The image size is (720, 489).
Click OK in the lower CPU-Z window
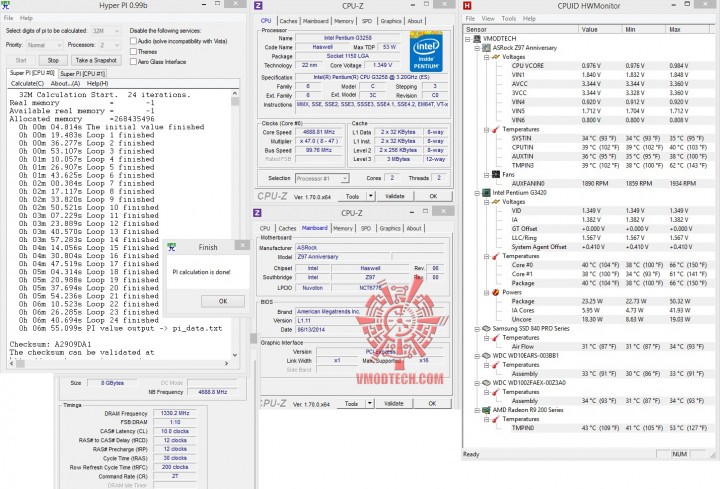click(x=432, y=404)
